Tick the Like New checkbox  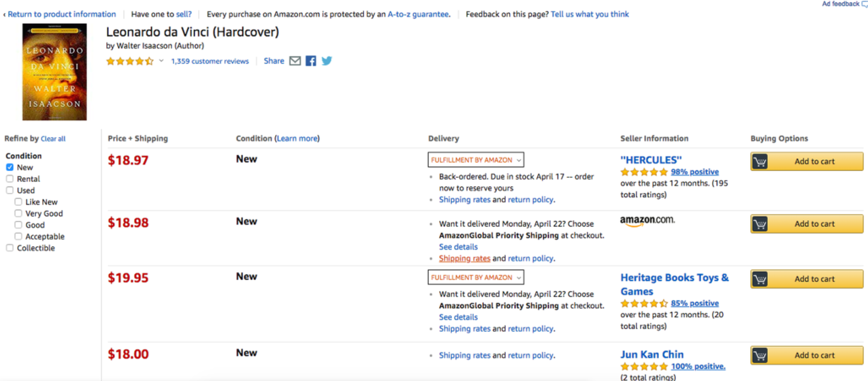[x=18, y=202]
